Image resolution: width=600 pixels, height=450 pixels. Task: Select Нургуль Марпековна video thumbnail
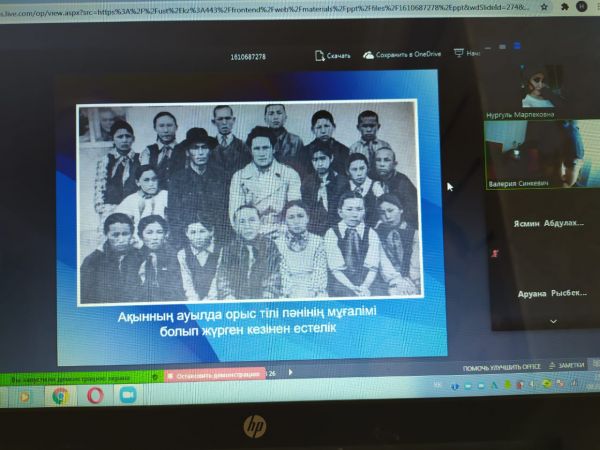tap(542, 90)
